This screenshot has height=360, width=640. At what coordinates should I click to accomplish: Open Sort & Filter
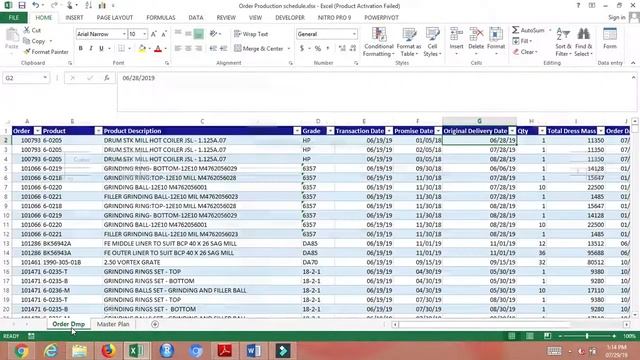click(563, 42)
